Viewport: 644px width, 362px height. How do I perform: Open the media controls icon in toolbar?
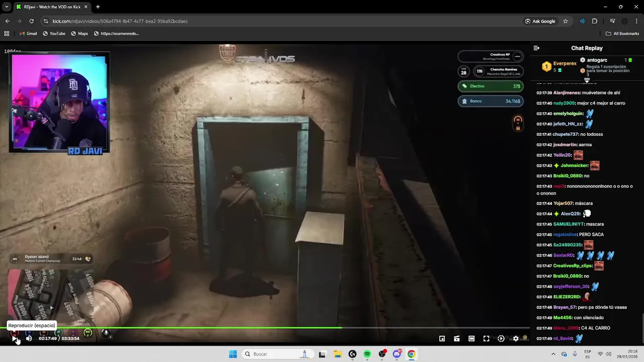pos(612,21)
